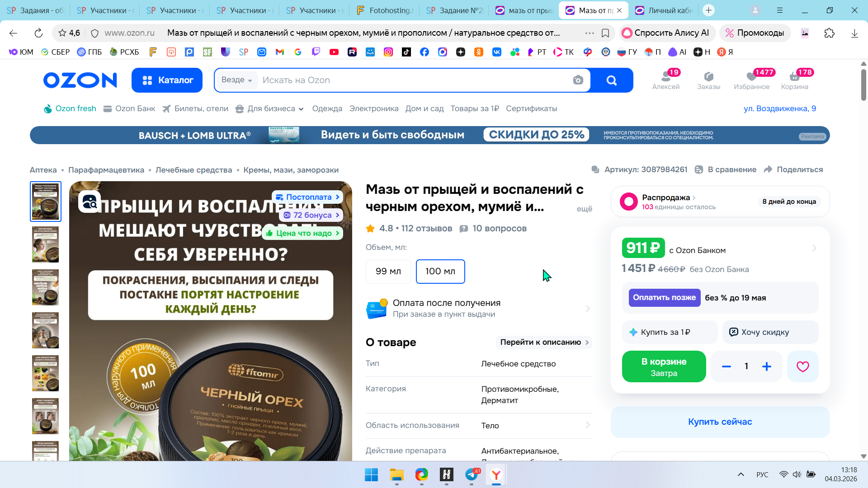Click the Поделиться share icon
Screen dimensions: 868x488
click(768, 169)
